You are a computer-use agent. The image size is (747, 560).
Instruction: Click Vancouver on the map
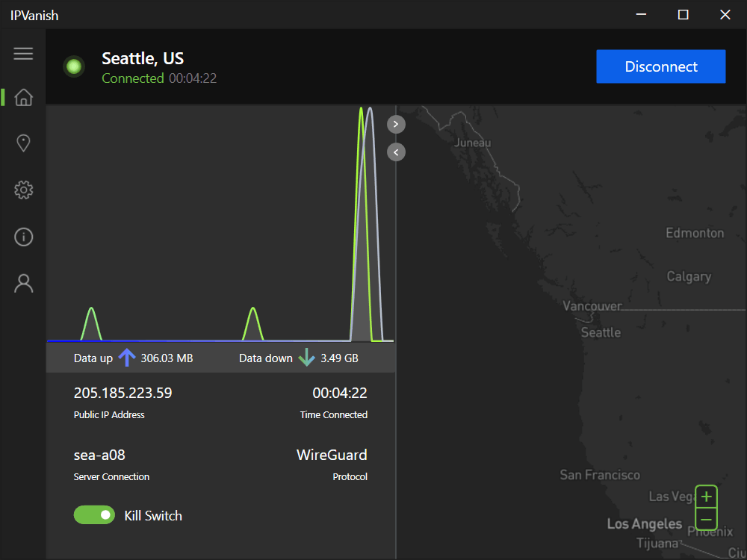click(x=592, y=305)
